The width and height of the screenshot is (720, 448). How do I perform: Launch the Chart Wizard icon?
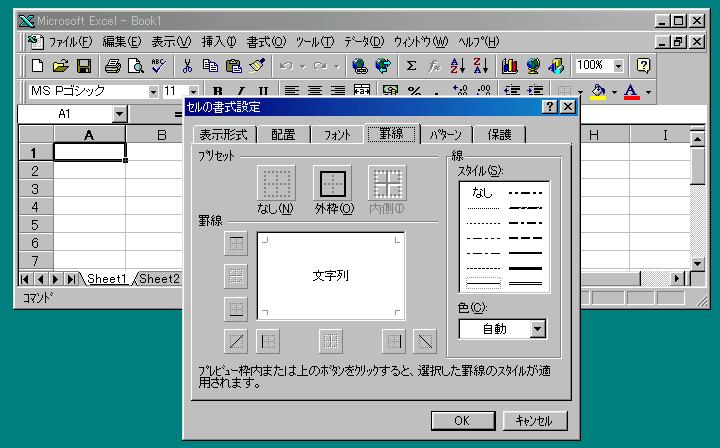509,66
